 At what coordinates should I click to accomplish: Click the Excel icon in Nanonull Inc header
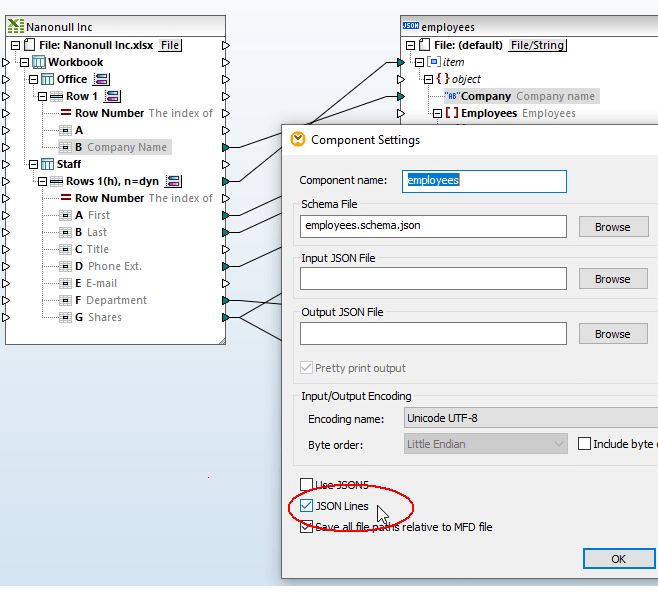point(14,27)
